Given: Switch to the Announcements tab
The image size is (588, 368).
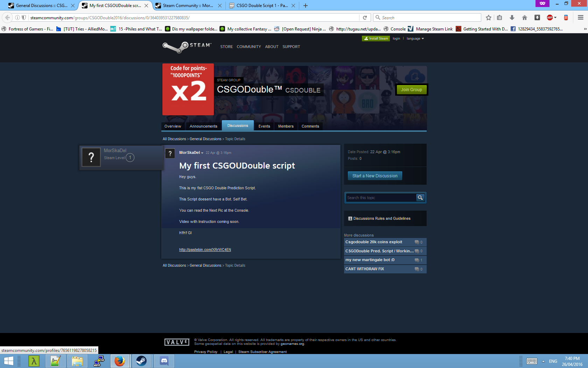Looking at the screenshot, I should (x=203, y=126).
